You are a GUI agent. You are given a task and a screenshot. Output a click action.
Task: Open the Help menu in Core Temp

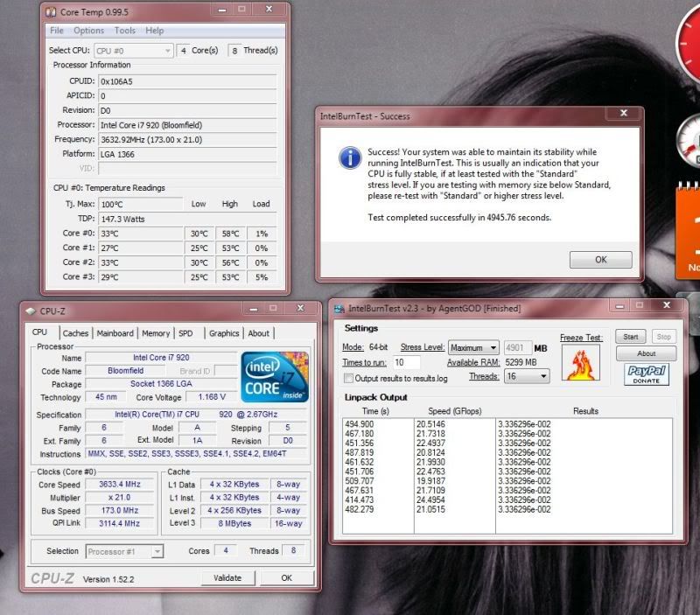(155, 31)
